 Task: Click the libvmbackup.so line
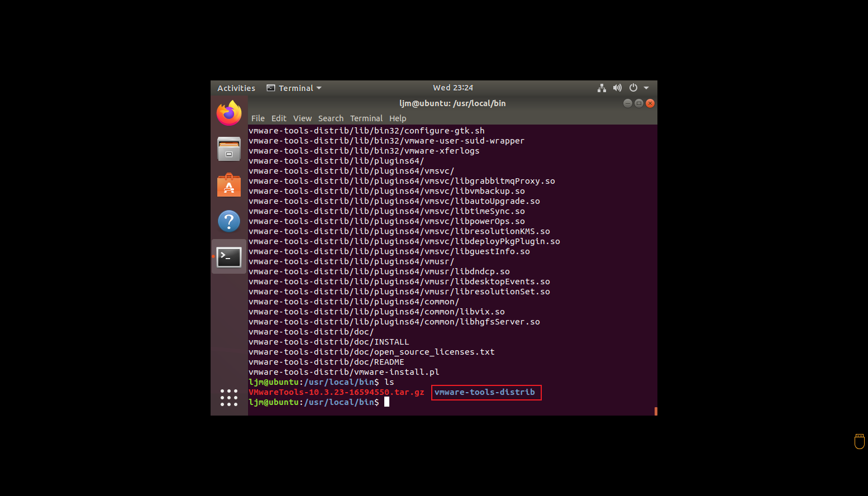click(387, 191)
